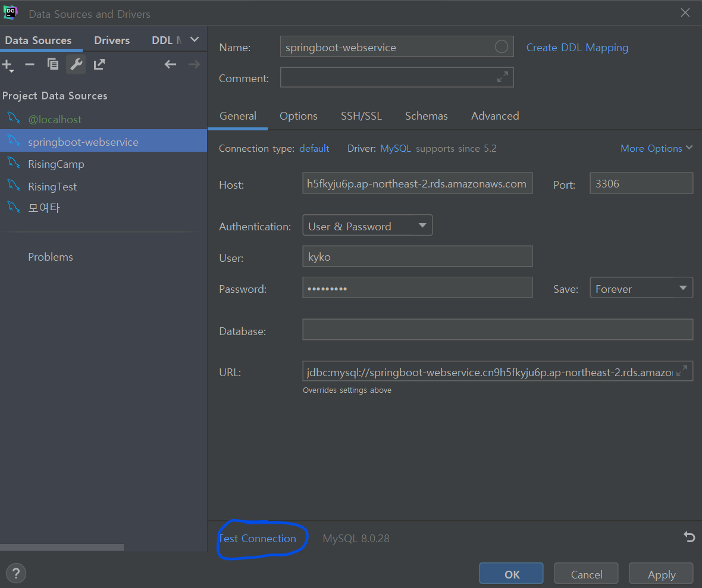Revert changes with undo arrow icon

click(689, 536)
